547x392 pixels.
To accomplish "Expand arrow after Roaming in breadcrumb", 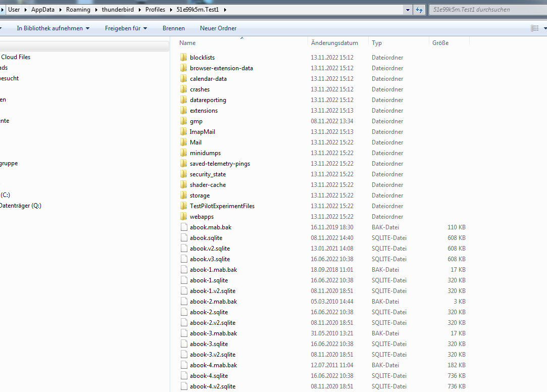I will pos(96,10).
